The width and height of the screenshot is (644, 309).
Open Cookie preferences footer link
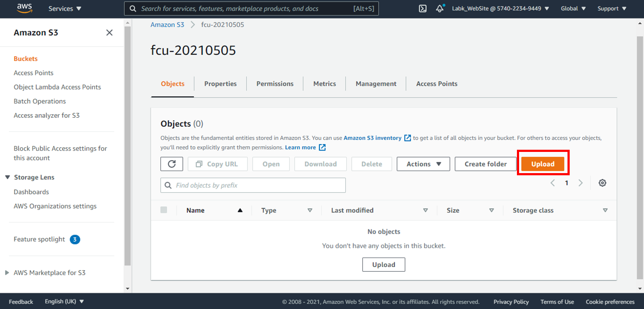click(x=610, y=302)
